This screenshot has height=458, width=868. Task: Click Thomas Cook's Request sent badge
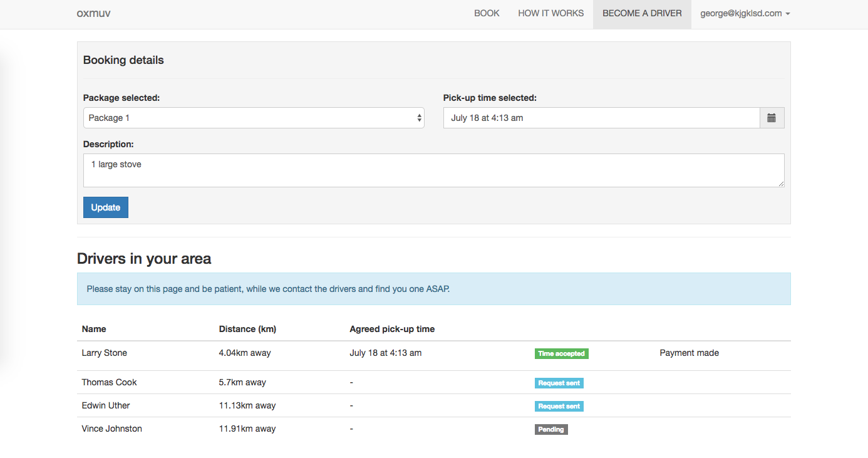[559, 383]
